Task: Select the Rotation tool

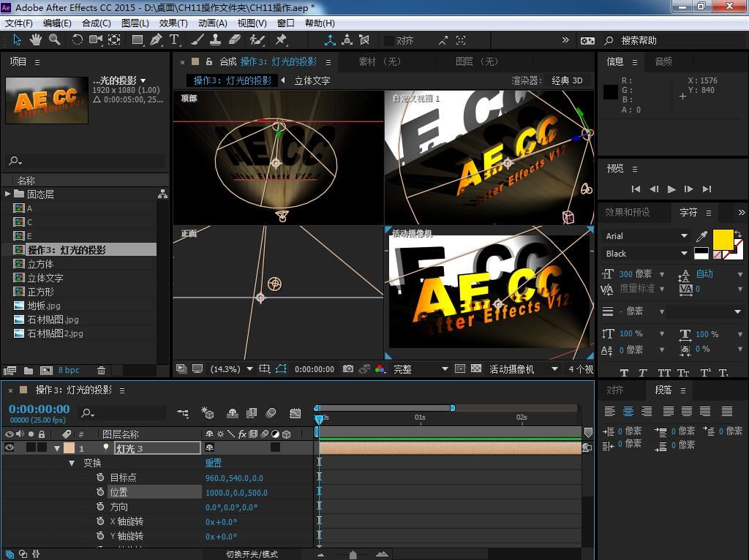Action: pyautogui.click(x=77, y=40)
